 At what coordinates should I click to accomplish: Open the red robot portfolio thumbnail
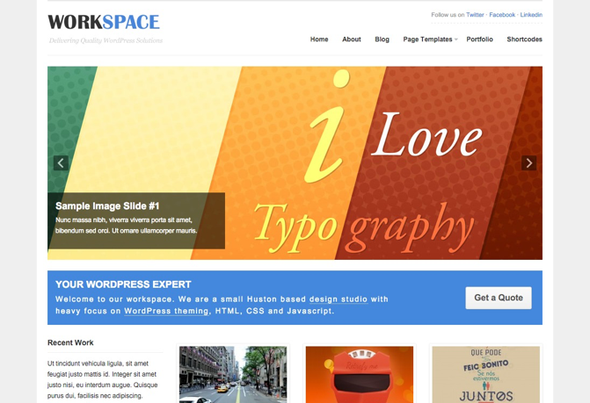(359, 374)
